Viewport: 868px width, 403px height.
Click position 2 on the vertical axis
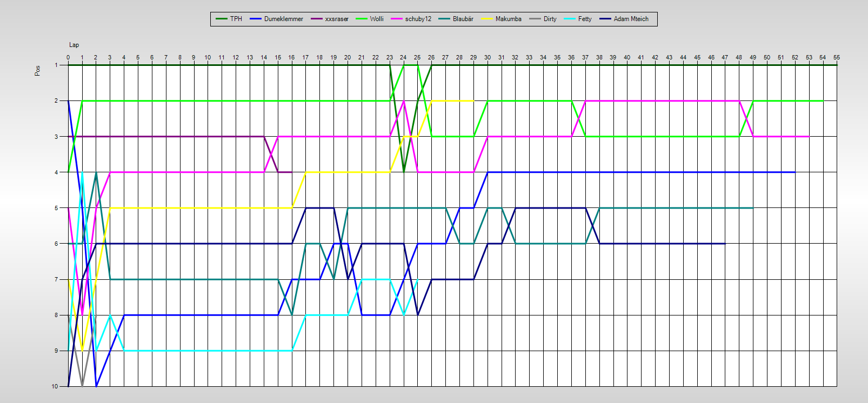pos(56,100)
